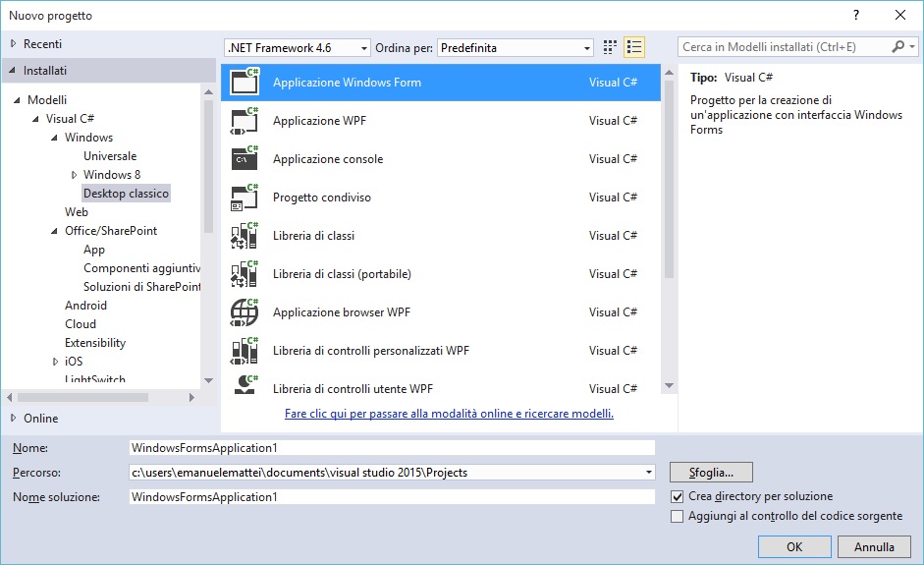Open the Ordina per Predefinita dropdown

(x=516, y=48)
